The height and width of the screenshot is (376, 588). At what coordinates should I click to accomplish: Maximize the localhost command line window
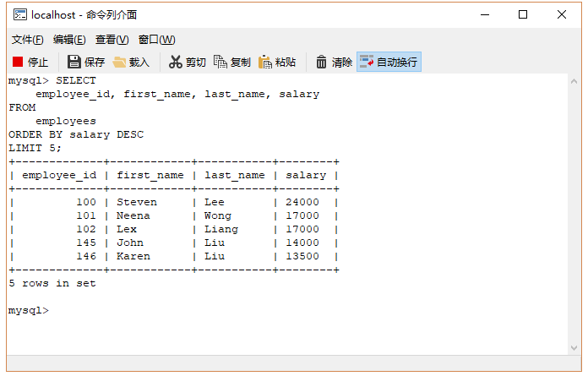(x=523, y=14)
